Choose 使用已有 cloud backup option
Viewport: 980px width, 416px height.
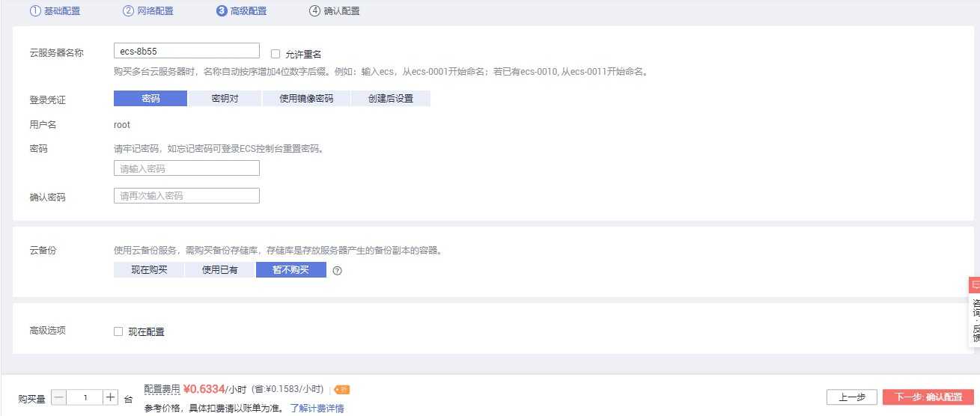coord(219,270)
